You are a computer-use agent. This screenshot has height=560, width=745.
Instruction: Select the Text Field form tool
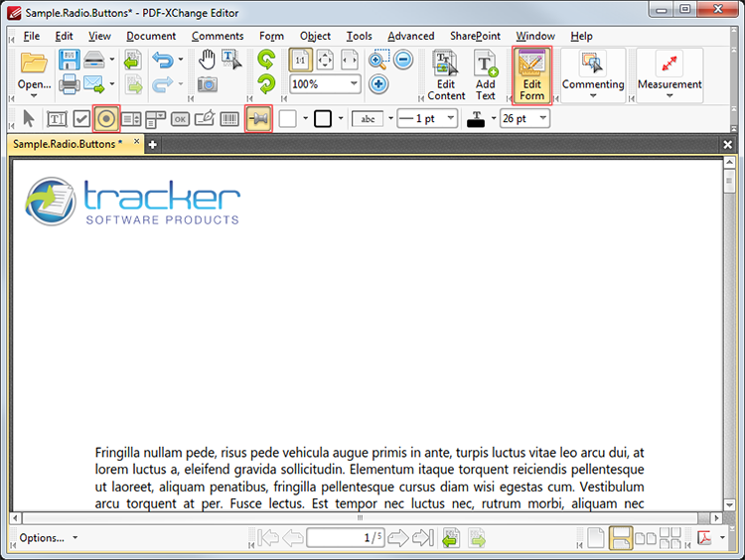tap(57, 119)
